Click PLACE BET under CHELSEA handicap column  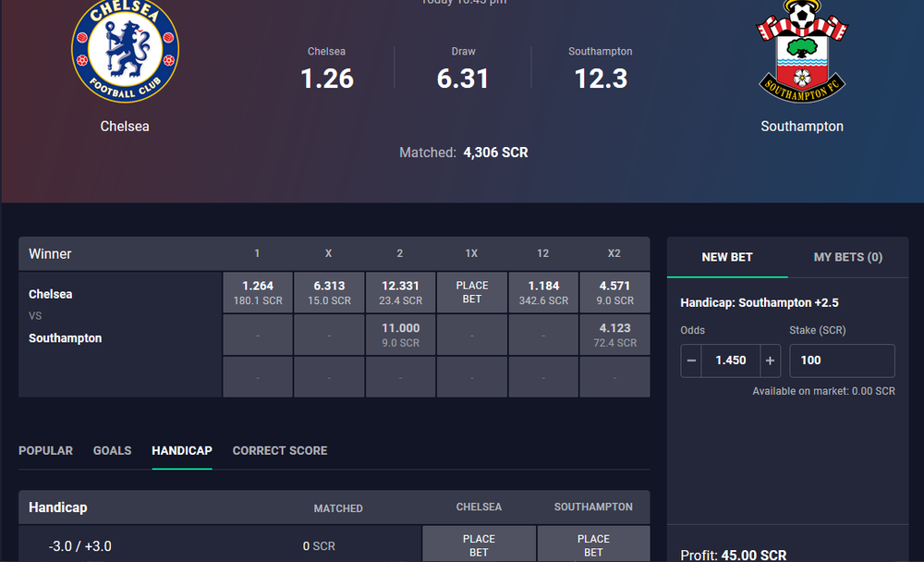point(479,544)
